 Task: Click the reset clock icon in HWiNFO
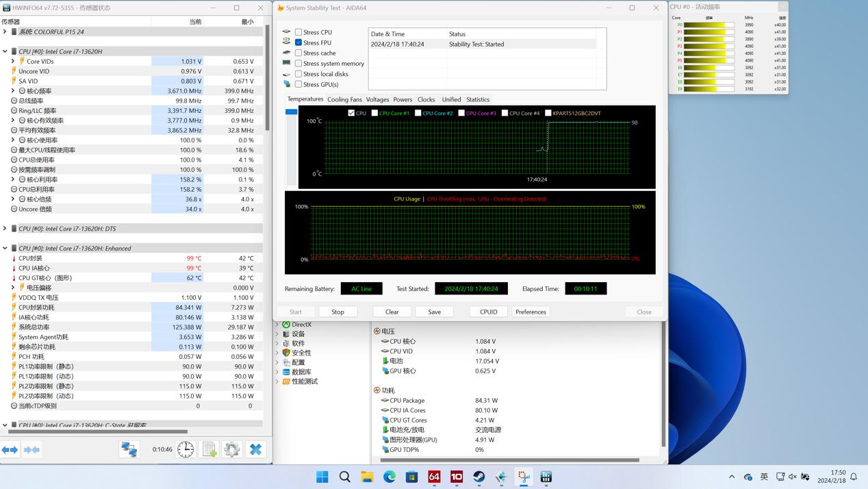tap(186, 449)
